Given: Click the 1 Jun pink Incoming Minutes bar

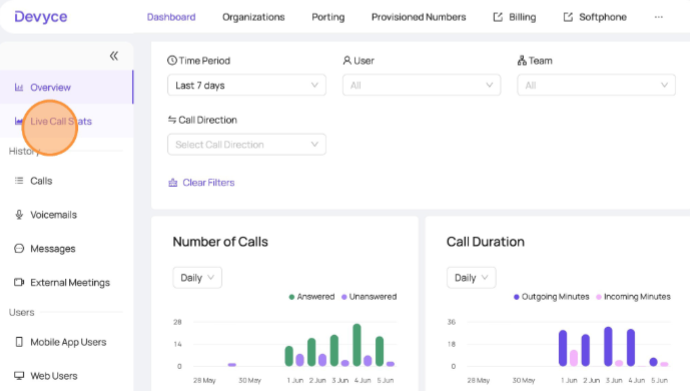Looking at the screenshot, I should tap(574, 358).
